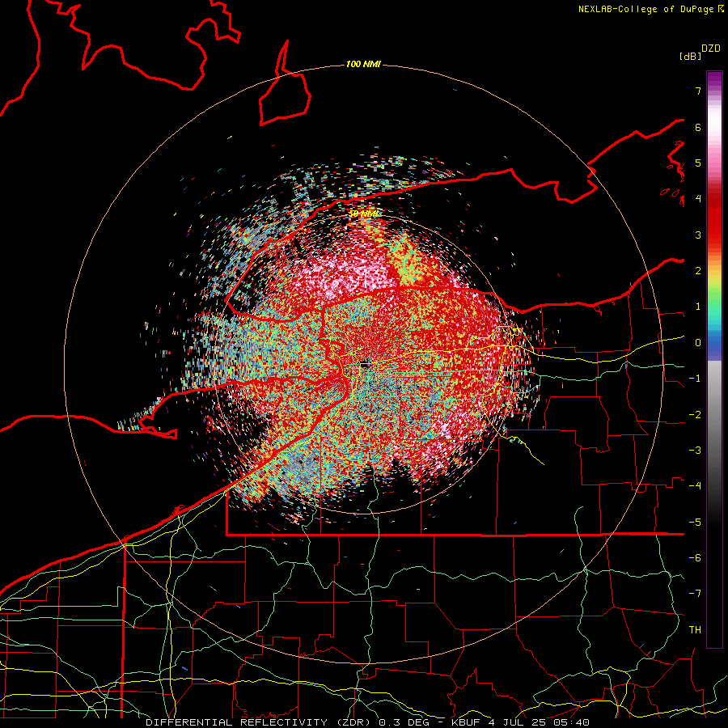The width and height of the screenshot is (728, 728).
Task: Click the 3 dB value on the color scale
Action: tap(698, 235)
